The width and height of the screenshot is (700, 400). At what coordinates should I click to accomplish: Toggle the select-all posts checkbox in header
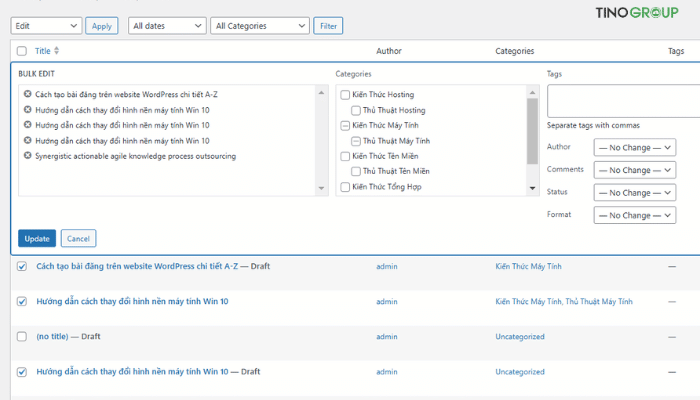click(22, 51)
